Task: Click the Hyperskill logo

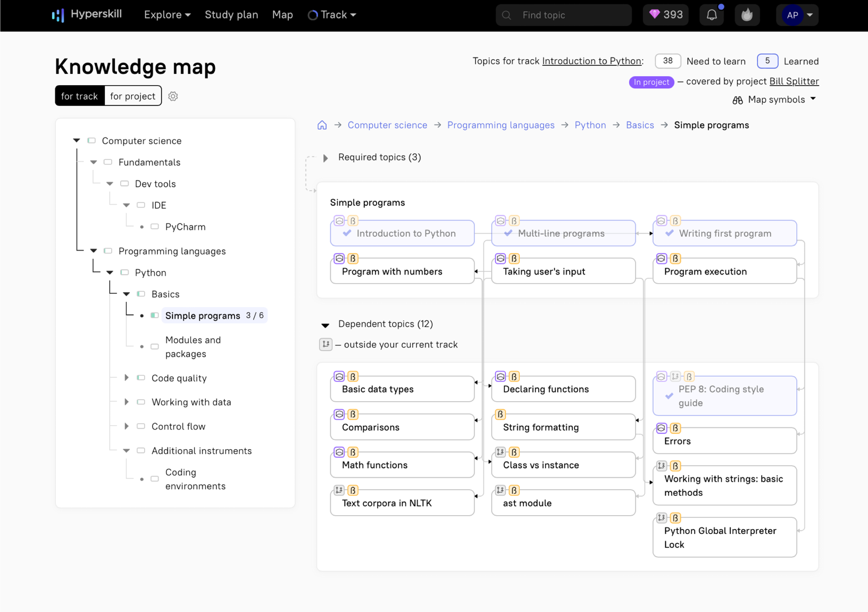Action: (x=86, y=14)
